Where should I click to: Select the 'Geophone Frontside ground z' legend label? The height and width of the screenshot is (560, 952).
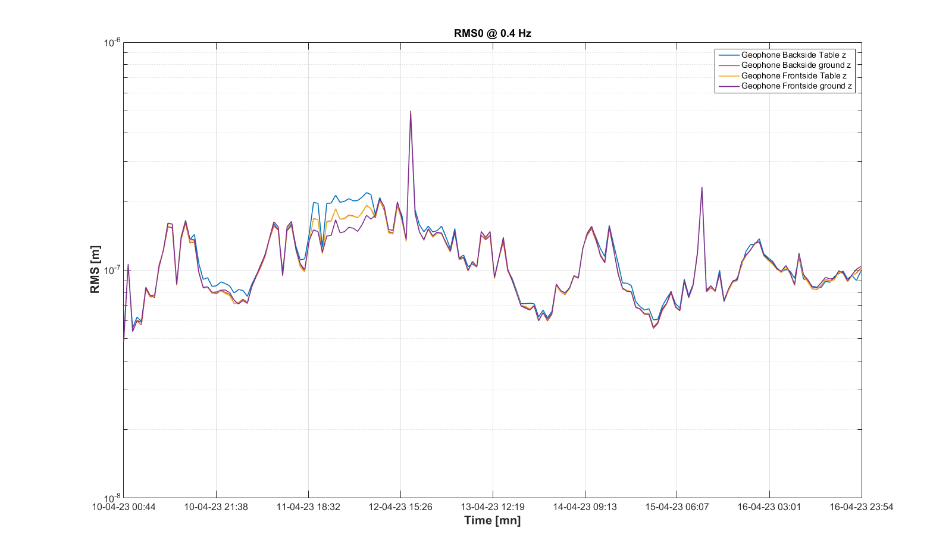796,86
